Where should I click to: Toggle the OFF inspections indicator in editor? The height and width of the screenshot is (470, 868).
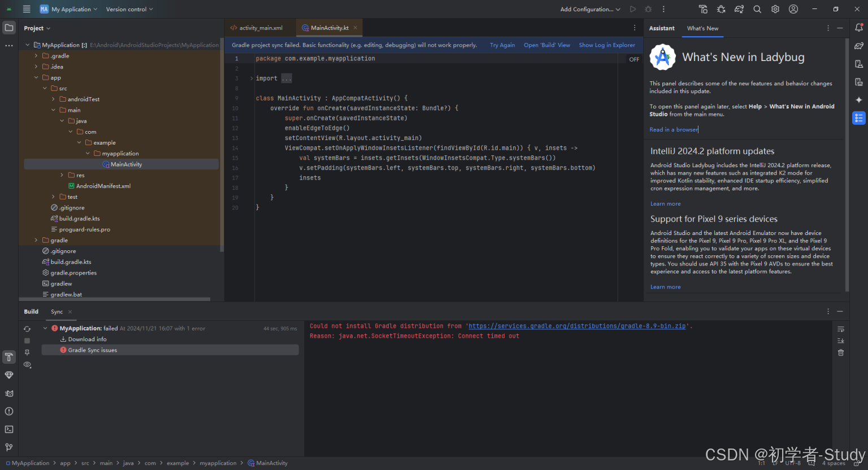point(634,59)
